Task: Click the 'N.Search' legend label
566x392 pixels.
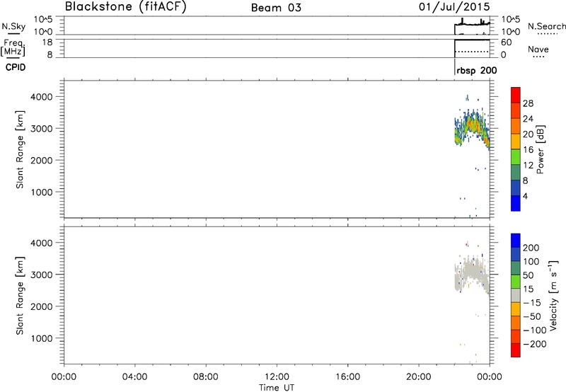Action: 546,26
